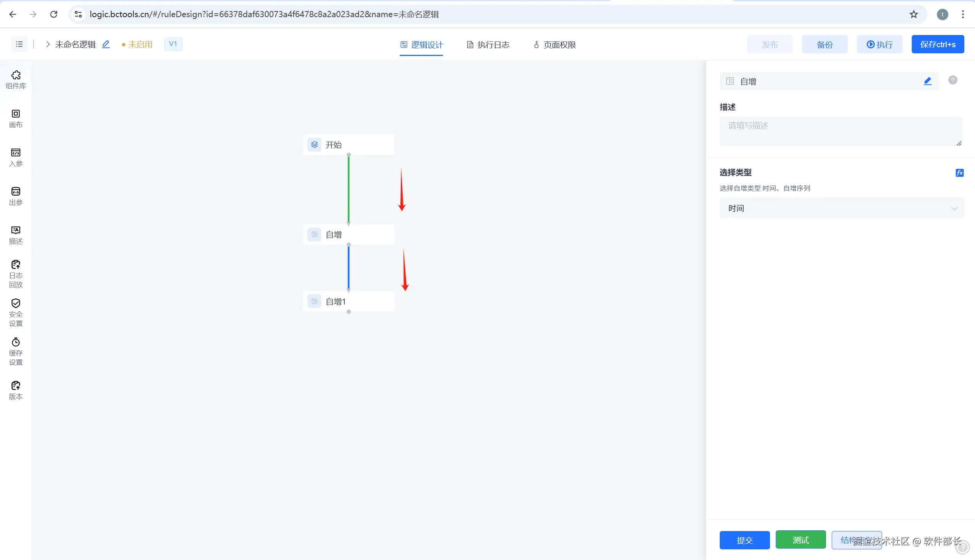The height and width of the screenshot is (560, 975).
Task: Click the 版本 version sidebar icon
Action: 16,390
